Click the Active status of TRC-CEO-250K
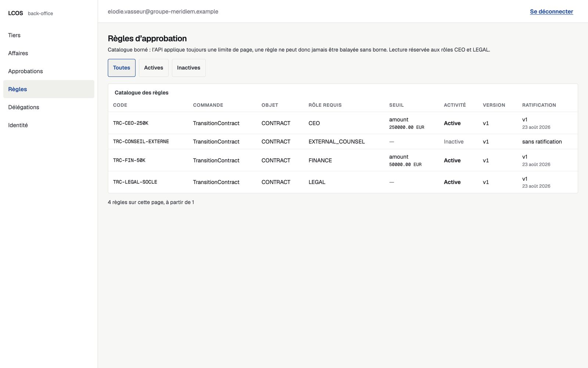Viewport: 588px width, 368px height. click(452, 123)
